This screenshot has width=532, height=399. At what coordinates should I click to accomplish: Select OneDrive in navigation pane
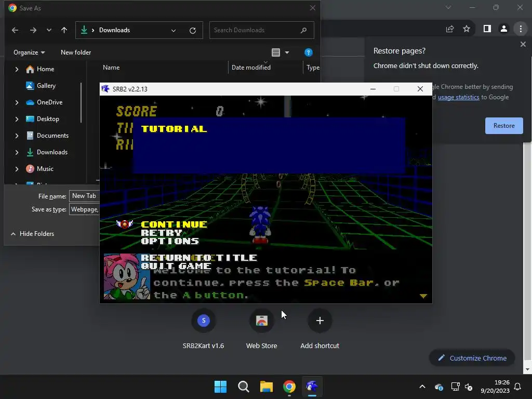click(49, 102)
